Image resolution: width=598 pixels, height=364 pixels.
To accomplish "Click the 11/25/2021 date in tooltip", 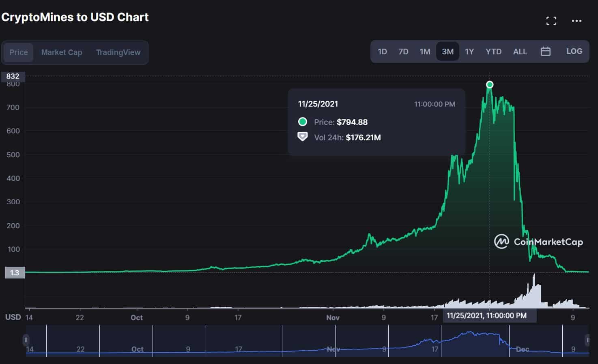I will pyautogui.click(x=318, y=104).
